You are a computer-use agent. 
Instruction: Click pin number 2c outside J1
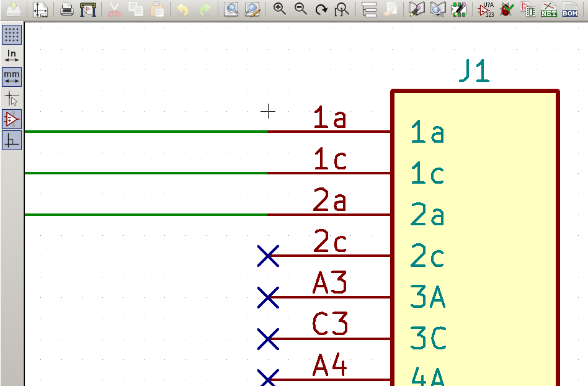pyautogui.click(x=329, y=241)
